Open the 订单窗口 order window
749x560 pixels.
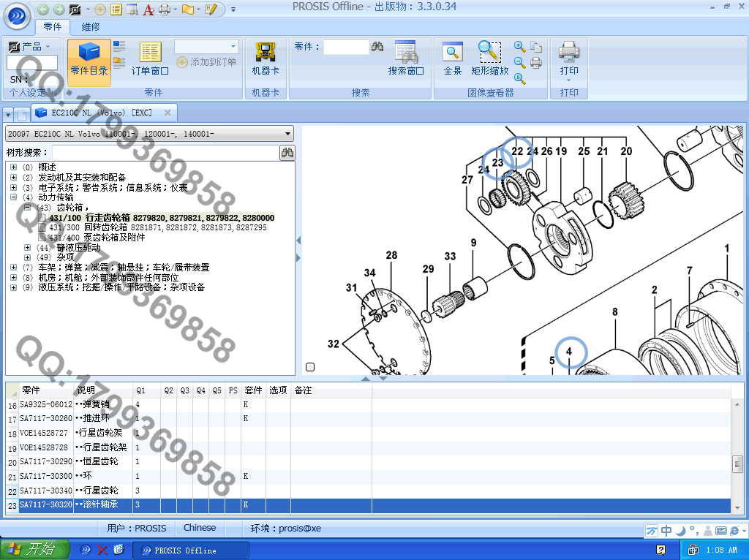[150, 60]
